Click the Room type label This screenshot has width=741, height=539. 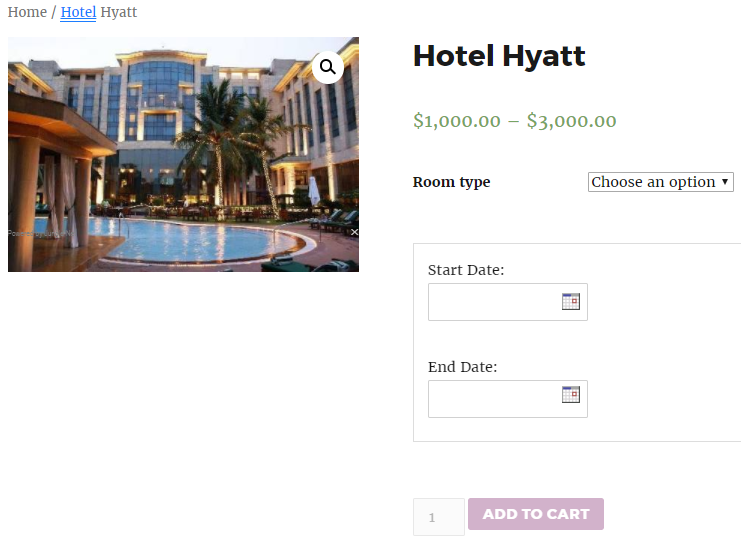pyautogui.click(x=451, y=182)
